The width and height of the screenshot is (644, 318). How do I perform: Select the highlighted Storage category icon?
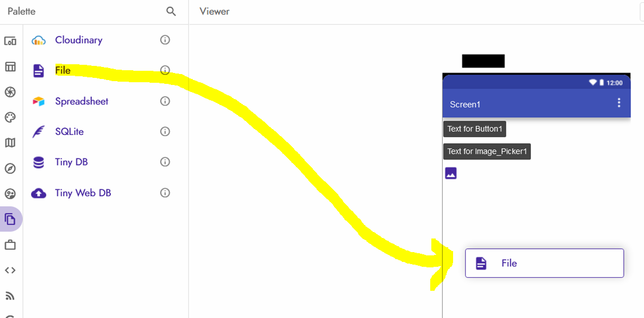pos(10,219)
